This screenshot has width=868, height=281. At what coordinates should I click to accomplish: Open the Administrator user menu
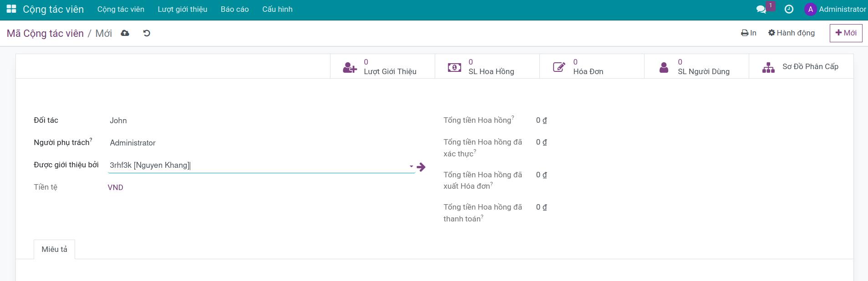coord(835,9)
